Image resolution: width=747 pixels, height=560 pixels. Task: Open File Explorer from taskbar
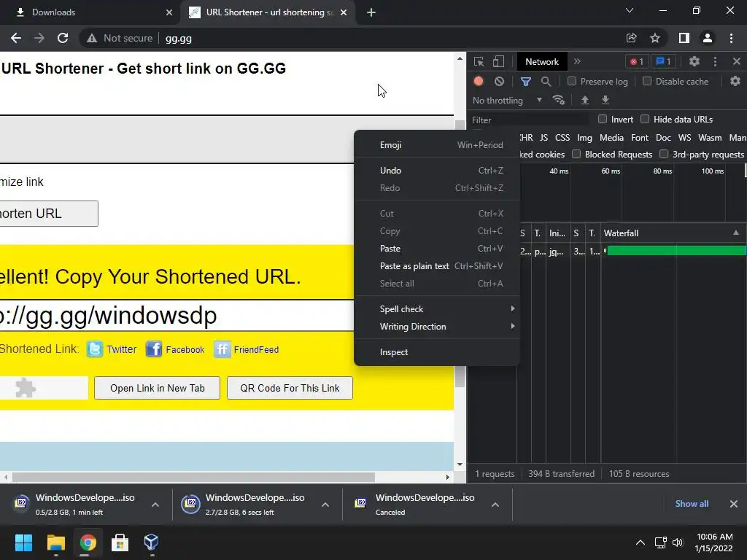click(x=55, y=542)
